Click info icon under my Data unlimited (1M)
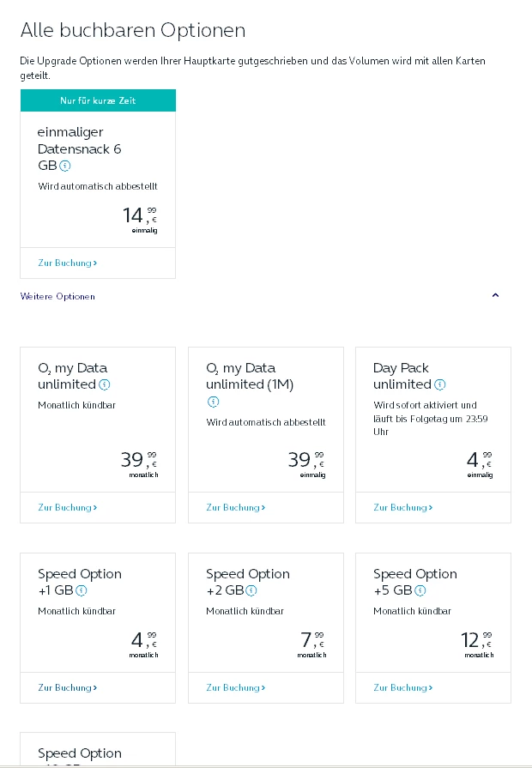 [213, 402]
